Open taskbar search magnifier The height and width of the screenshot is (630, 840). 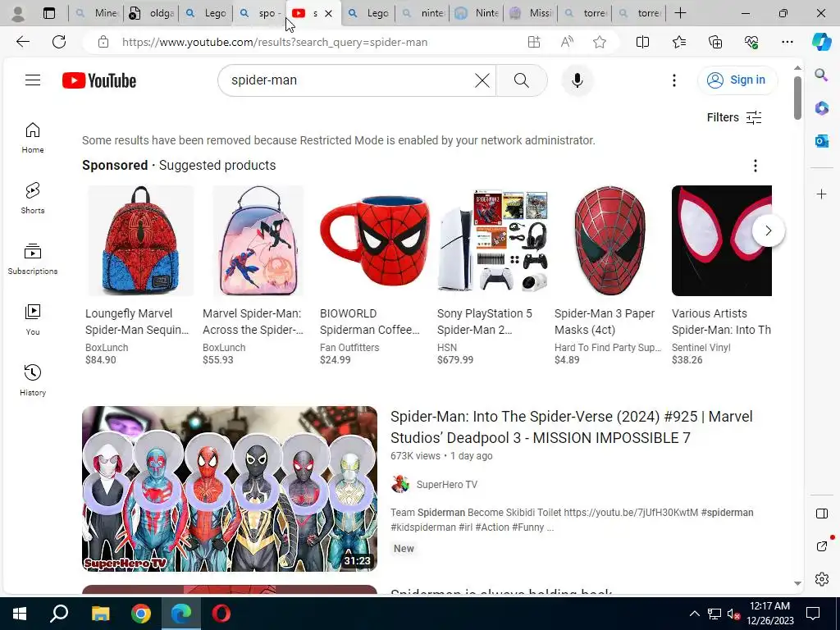tap(59, 614)
